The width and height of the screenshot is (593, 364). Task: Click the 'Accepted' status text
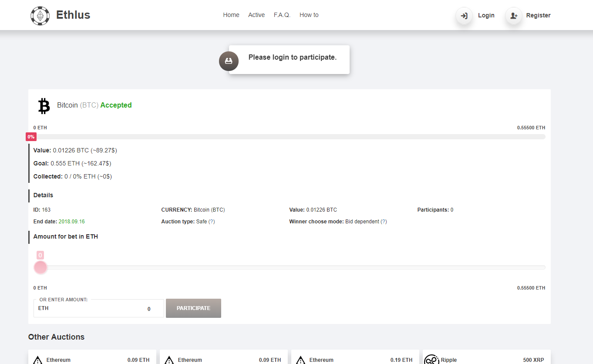tap(116, 105)
